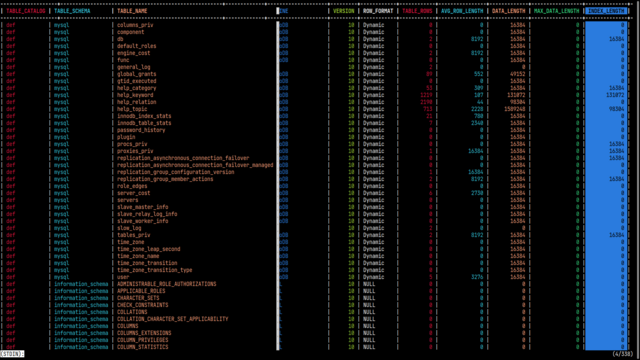The image size is (640, 360).
Task: Select the slave_worker_info table name
Action: pos(142,221)
